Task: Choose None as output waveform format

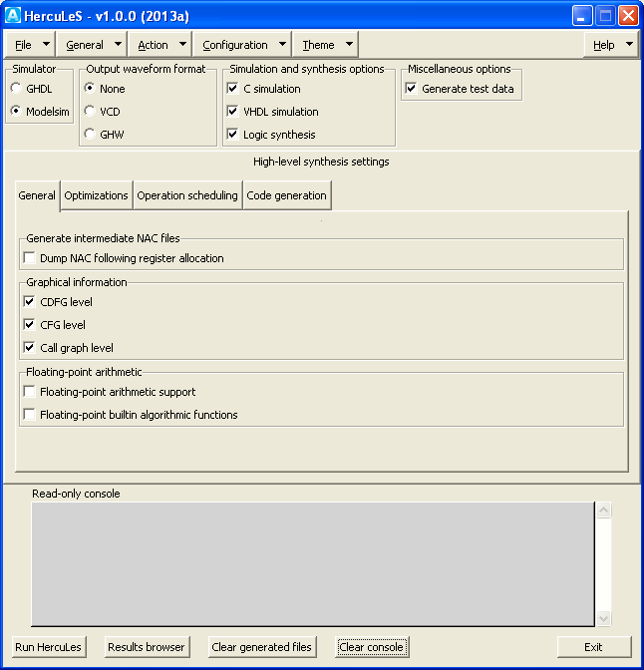Action: [x=90, y=89]
